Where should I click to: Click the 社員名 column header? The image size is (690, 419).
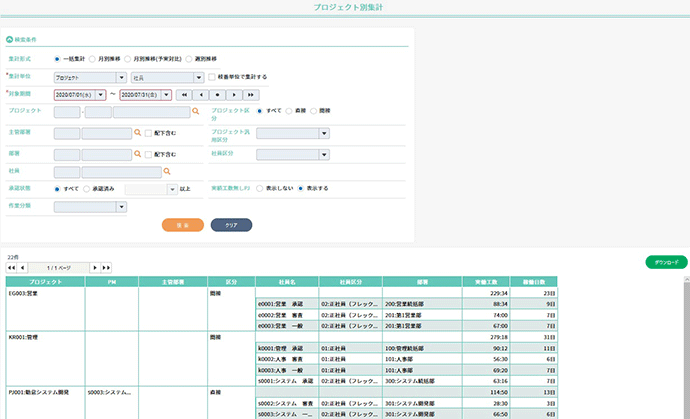(286, 282)
